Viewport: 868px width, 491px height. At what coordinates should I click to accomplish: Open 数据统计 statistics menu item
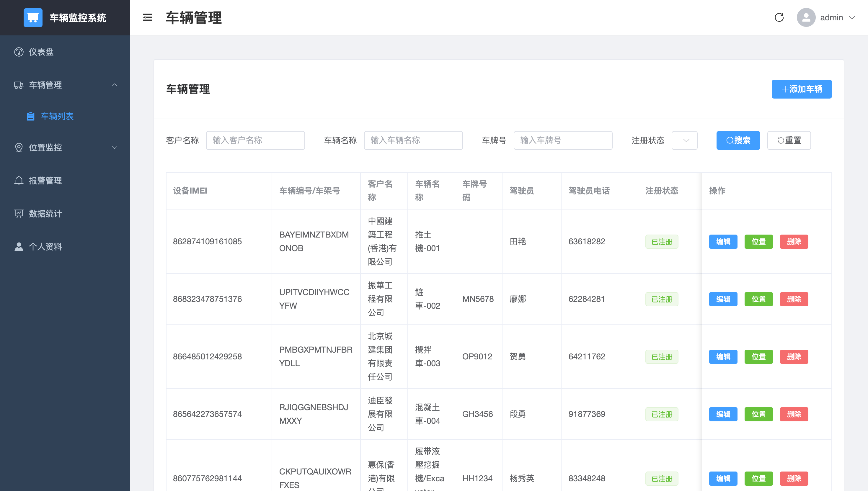[x=45, y=213]
